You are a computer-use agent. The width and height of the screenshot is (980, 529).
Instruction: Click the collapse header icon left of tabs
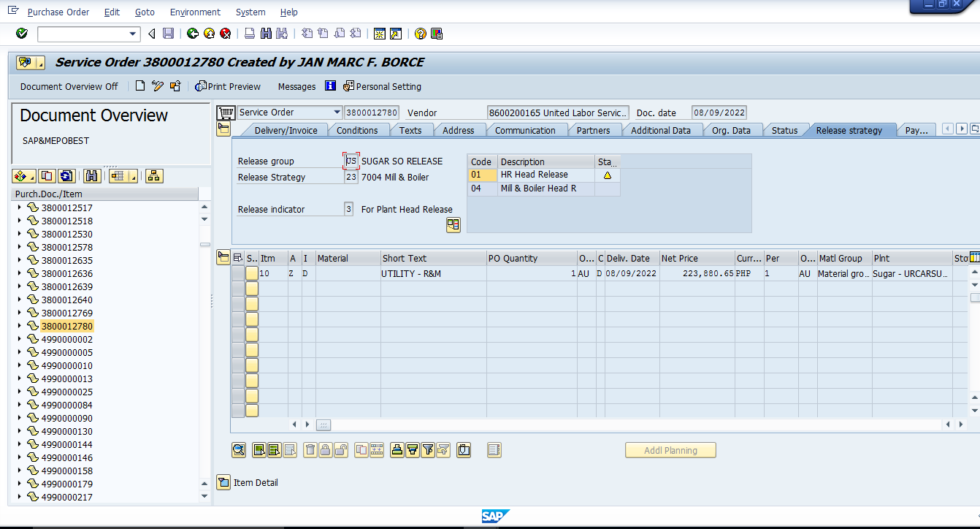[223, 129]
